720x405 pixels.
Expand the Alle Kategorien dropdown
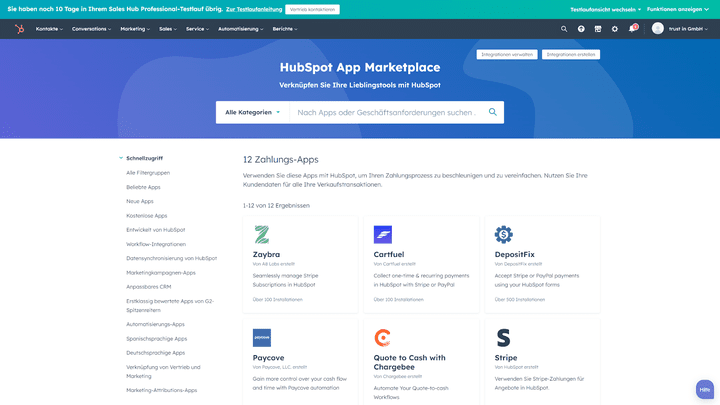coord(252,112)
